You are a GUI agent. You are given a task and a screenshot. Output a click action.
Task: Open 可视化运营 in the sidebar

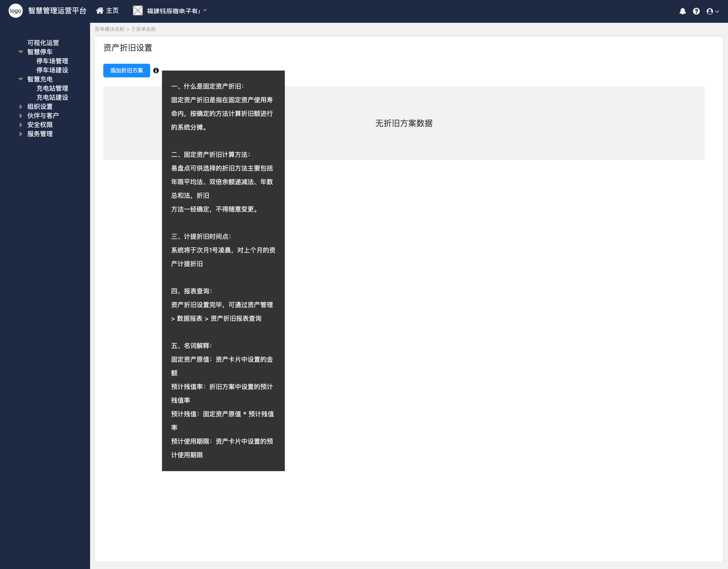pos(43,43)
